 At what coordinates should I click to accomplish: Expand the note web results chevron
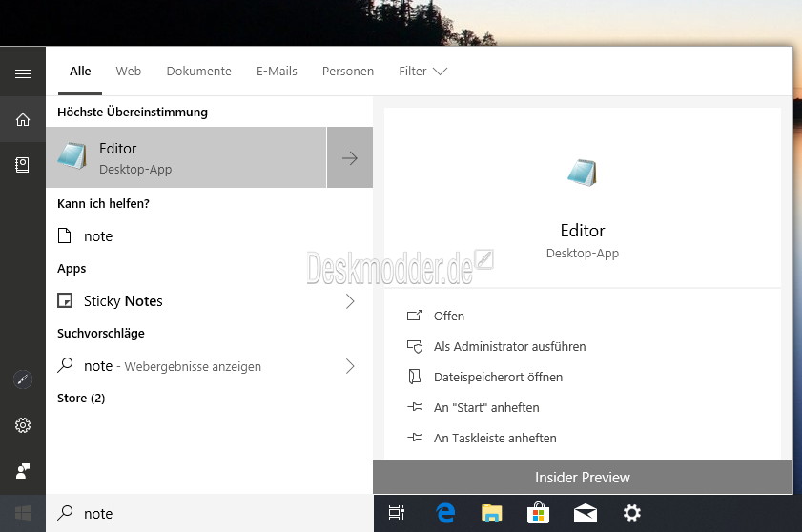350,366
